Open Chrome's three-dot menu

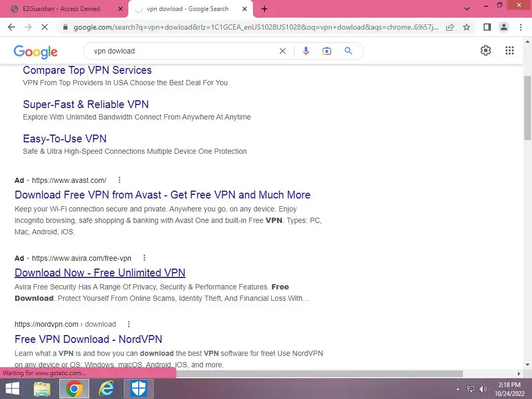pos(521,27)
